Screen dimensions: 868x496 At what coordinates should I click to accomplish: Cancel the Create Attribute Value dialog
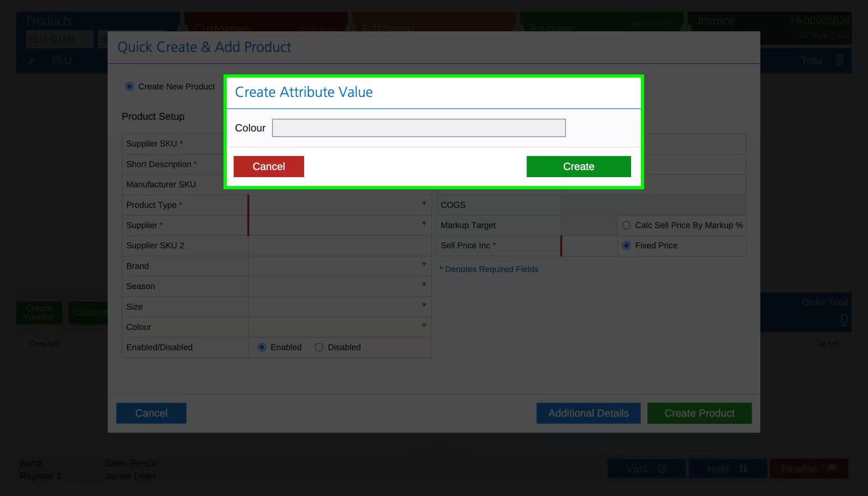(x=269, y=166)
